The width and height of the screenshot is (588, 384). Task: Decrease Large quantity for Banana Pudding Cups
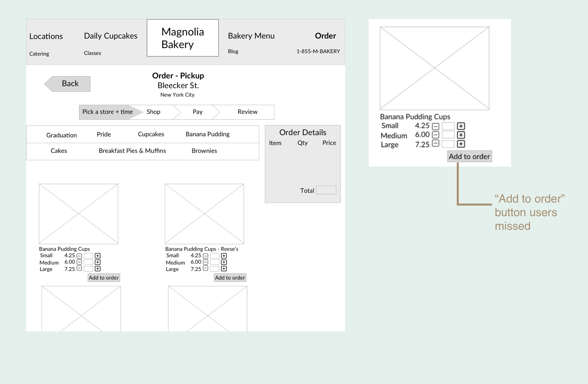click(80, 268)
